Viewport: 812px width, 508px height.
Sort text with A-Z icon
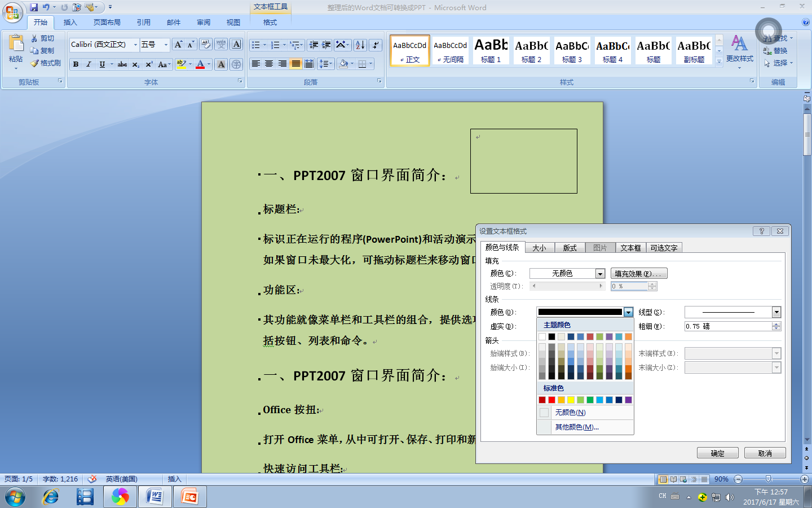pos(360,45)
